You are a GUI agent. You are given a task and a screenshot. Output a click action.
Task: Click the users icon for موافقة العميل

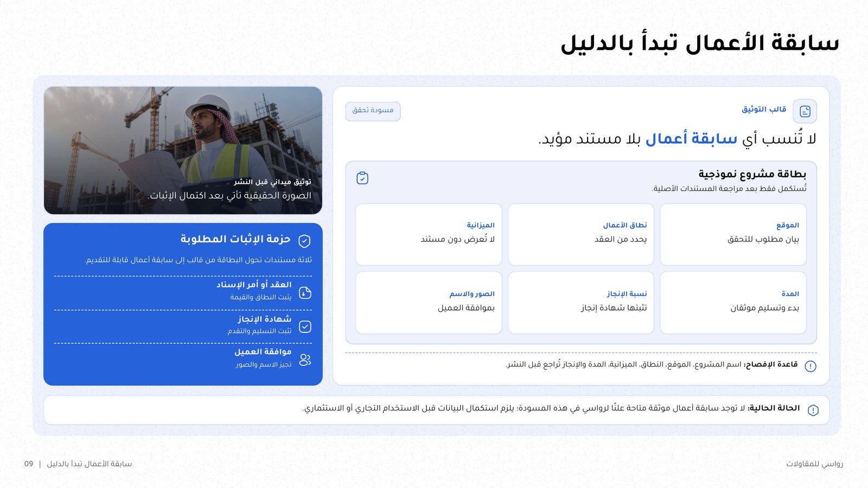[305, 359]
